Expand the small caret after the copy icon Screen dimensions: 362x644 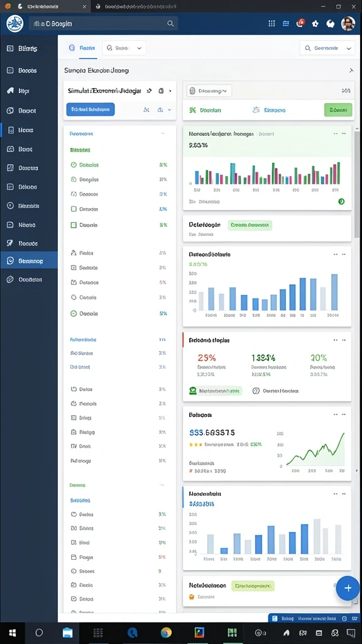click(170, 91)
